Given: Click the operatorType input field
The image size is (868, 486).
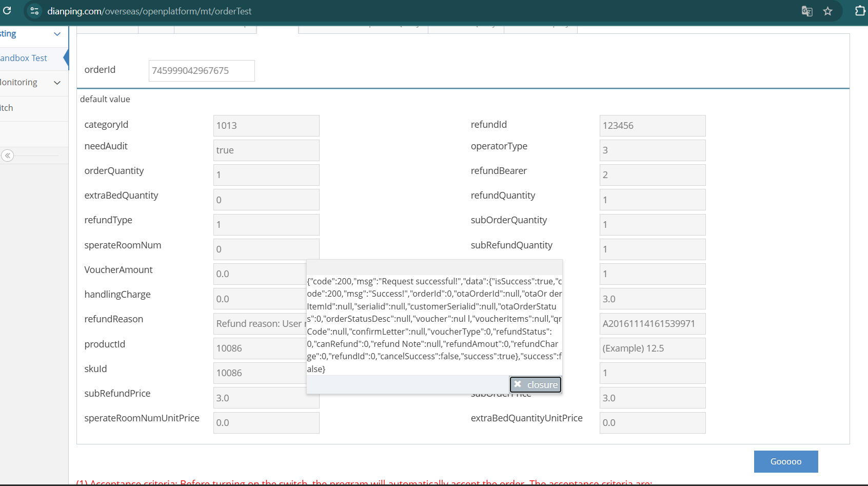Looking at the screenshot, I should (x=652, y=150).
